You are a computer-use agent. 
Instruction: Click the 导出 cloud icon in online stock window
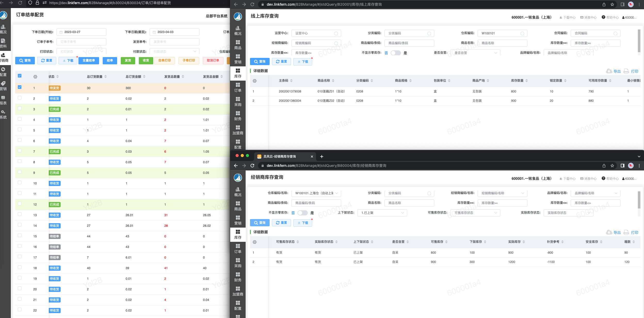coord(609,71)
